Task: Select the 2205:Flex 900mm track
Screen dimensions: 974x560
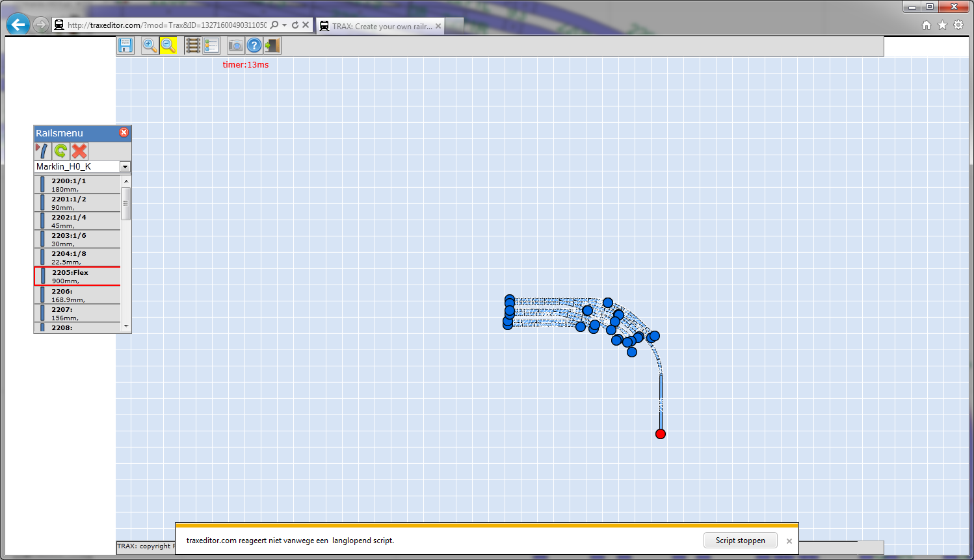Action: coord(77,276)
